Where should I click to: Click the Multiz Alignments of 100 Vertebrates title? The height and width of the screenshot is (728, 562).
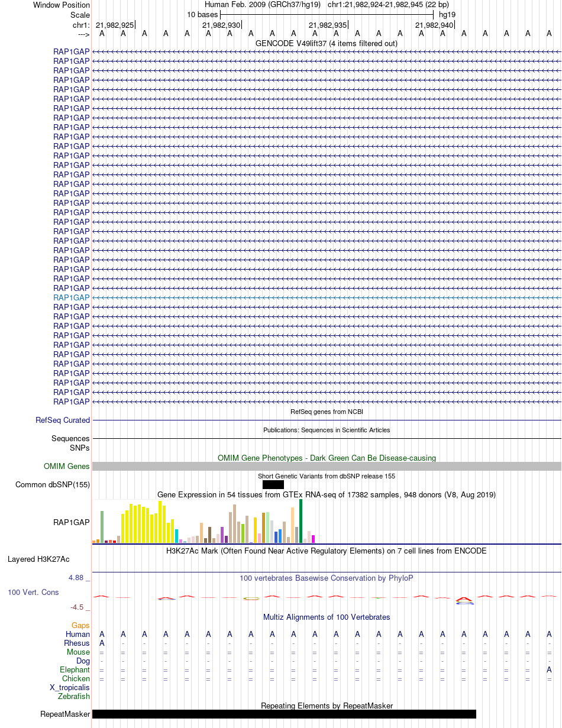(x=327, y=617)
